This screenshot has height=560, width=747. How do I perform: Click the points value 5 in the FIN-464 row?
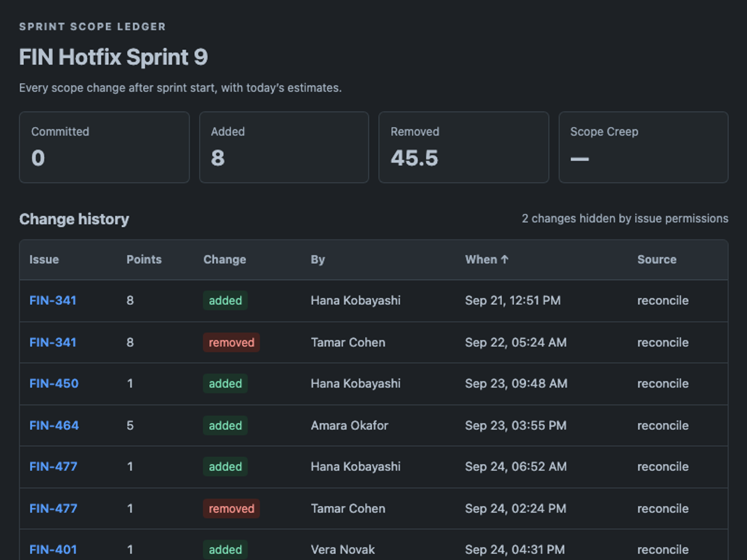click(130, 426)
